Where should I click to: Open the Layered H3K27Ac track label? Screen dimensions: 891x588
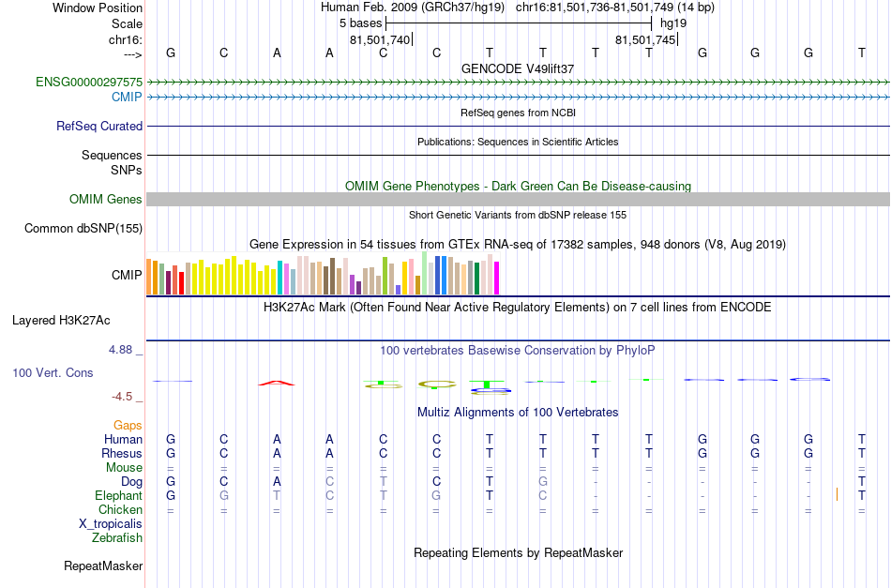click(61, 321)
